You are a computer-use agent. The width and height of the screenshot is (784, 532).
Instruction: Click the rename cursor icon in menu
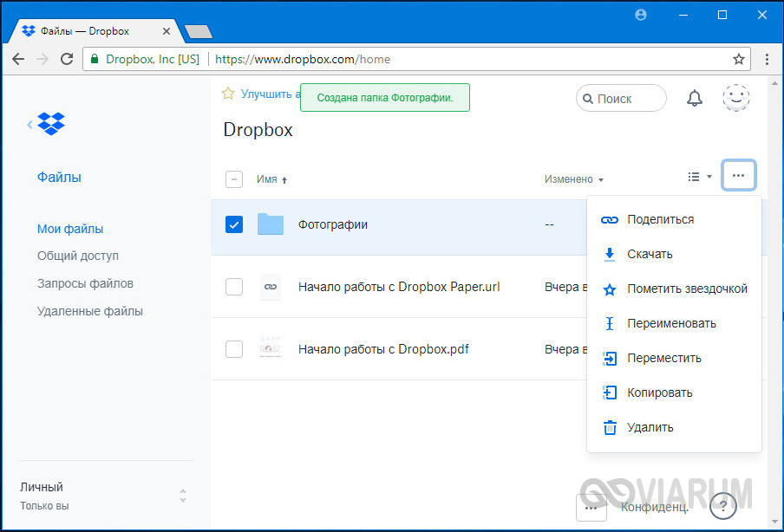pos(610,324)
